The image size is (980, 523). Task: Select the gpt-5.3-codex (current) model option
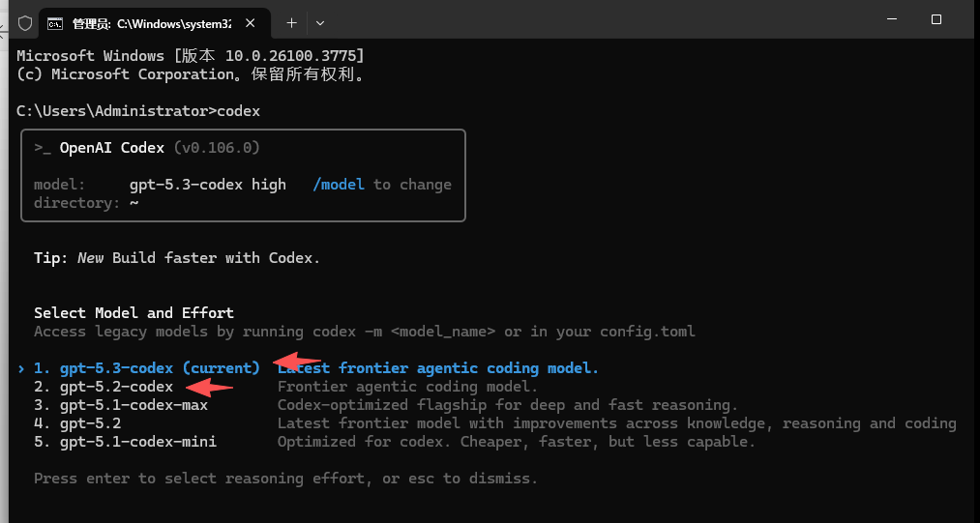tap(146, 368)
